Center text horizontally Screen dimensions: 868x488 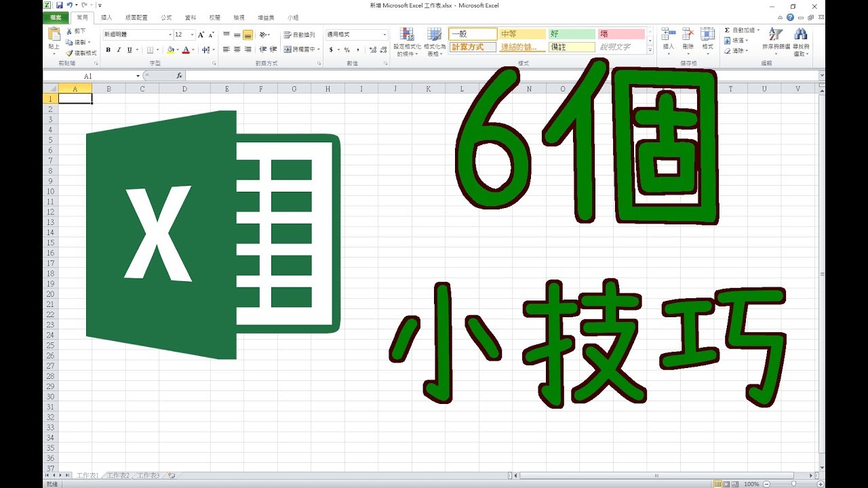click(x=237, y=49)
